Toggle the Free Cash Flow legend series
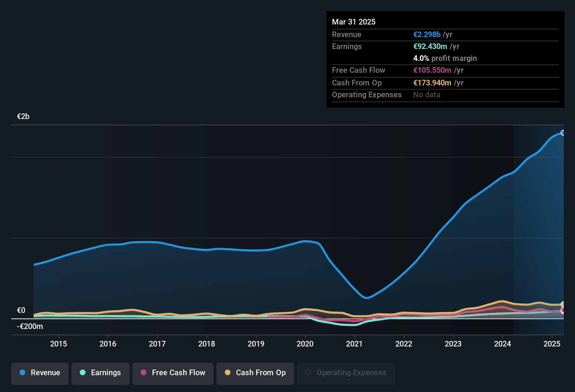 click(x=173, y=373)
